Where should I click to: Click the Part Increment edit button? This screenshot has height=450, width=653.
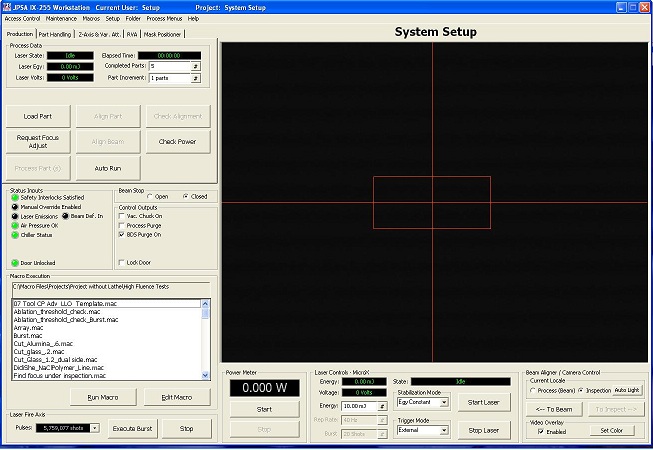(195, 78)
